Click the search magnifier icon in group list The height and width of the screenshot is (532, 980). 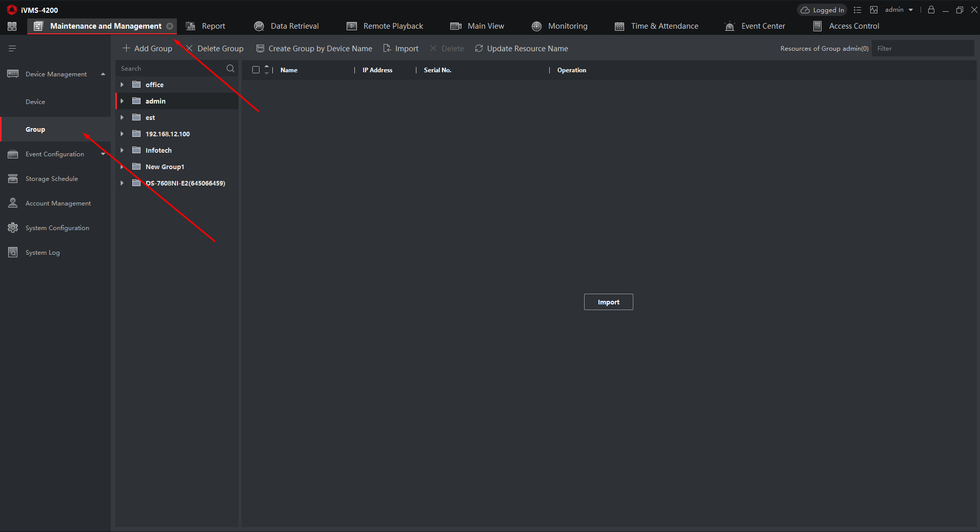(230, 69)
